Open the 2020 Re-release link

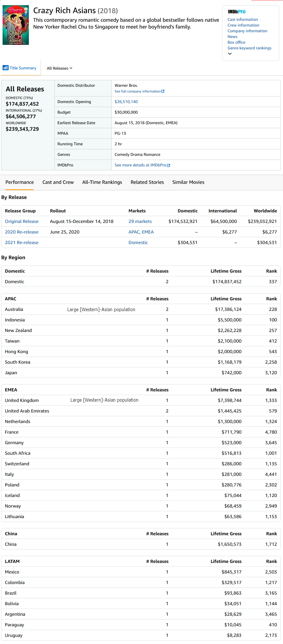tap(22, 232)
